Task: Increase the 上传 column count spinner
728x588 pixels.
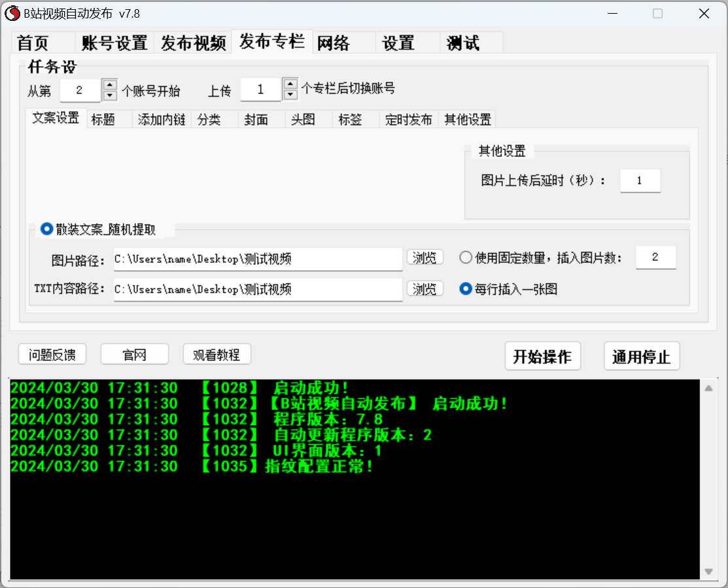Action: tap(290, 84)
